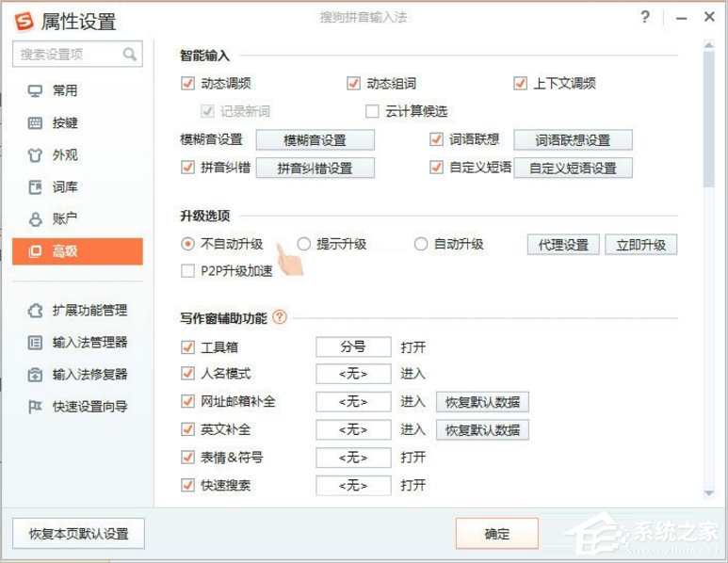The height and width of the screenshot is (563, 728).
Task: Click the user icon beside 账户
Action: click(35, 219)
